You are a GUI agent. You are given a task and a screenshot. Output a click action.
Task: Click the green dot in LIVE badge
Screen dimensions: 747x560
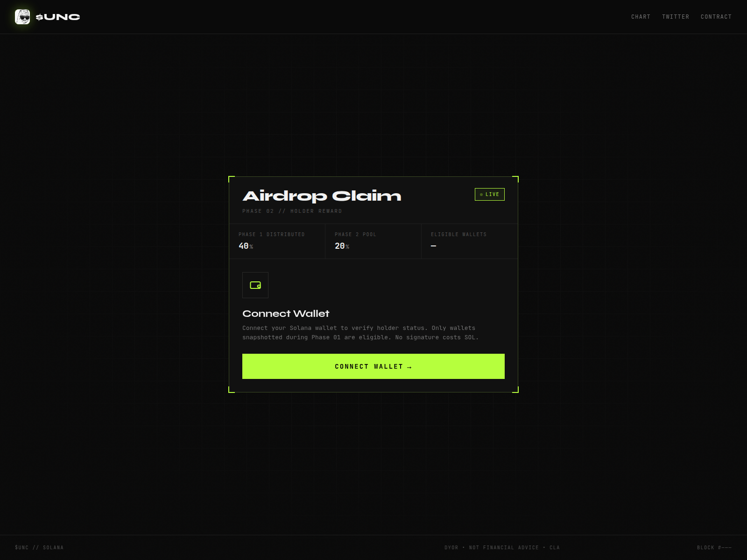(481, 195)
